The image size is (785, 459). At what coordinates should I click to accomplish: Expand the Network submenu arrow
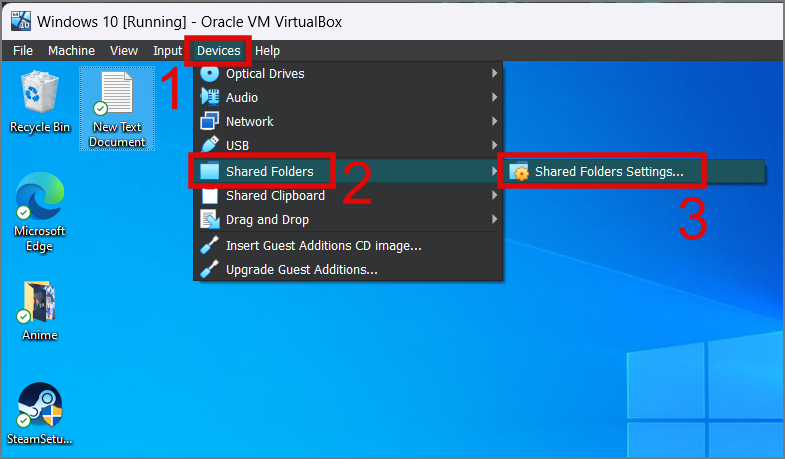[x=495, y=121]
